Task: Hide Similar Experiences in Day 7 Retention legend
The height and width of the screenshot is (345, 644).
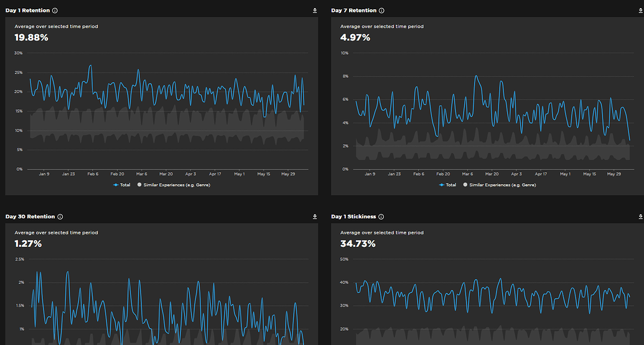Action: click(x=500, y=185)
